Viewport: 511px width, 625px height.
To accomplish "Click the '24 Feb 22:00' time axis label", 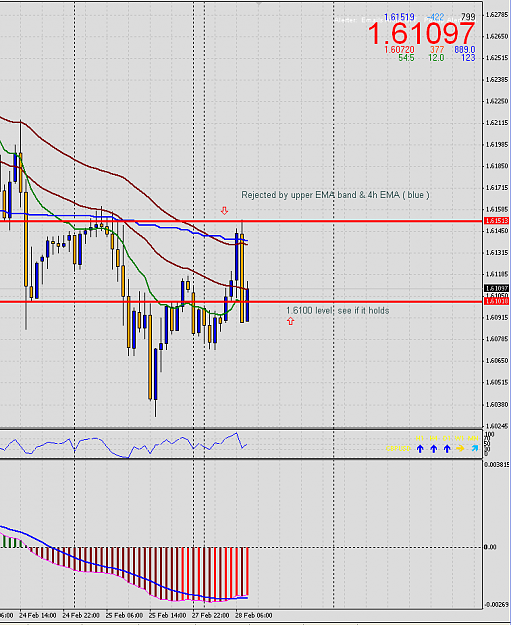I will point(81,615).
